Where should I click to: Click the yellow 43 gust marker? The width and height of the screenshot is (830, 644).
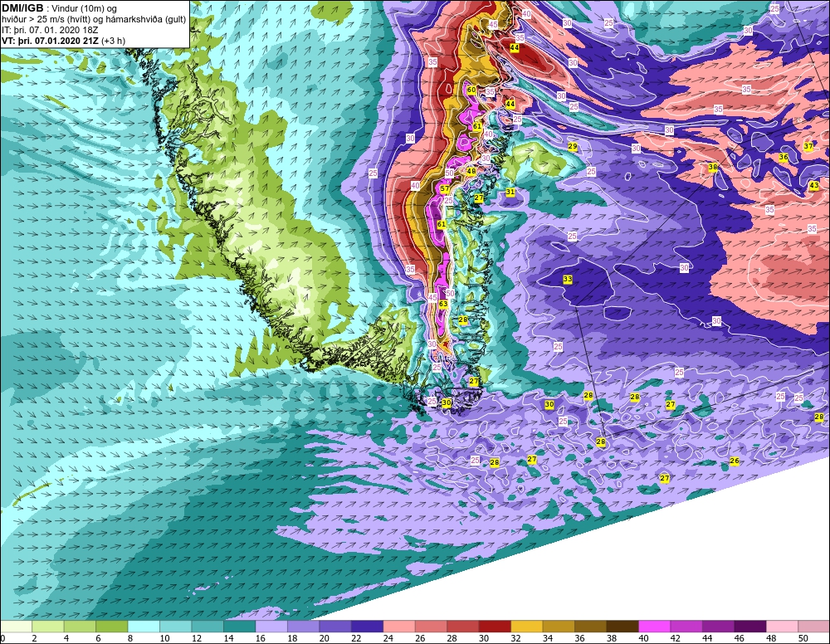[814, 185]
